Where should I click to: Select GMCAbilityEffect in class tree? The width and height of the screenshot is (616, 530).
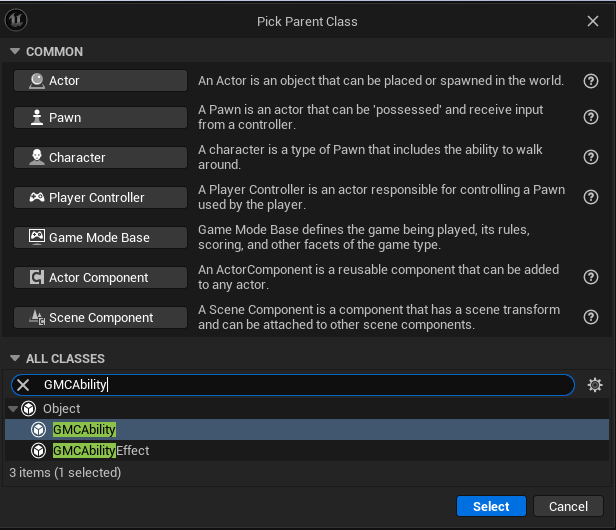point(100,450)
